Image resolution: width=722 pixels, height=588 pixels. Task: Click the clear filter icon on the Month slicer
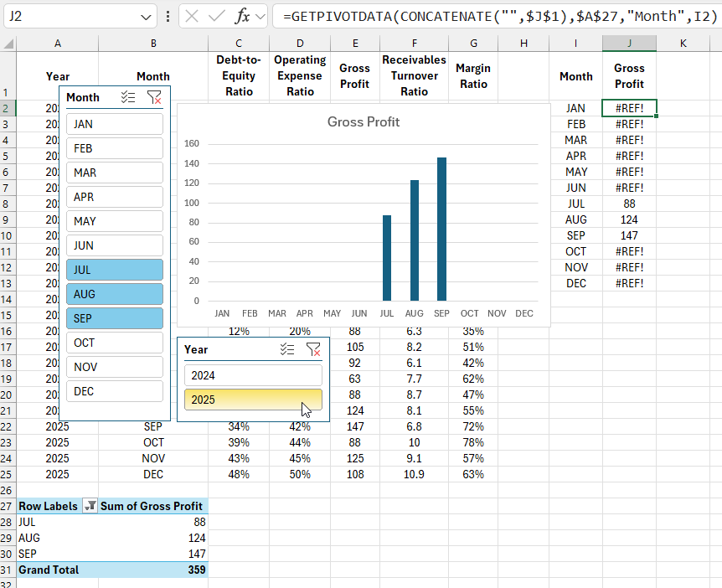153,97
